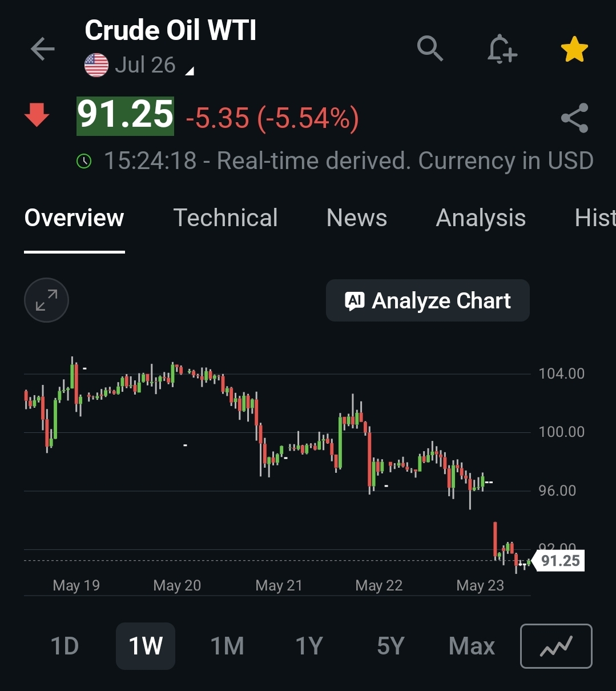Choose the 5Y time range
Viewport: 616px width, 691px height.
[x=390, y=646]
